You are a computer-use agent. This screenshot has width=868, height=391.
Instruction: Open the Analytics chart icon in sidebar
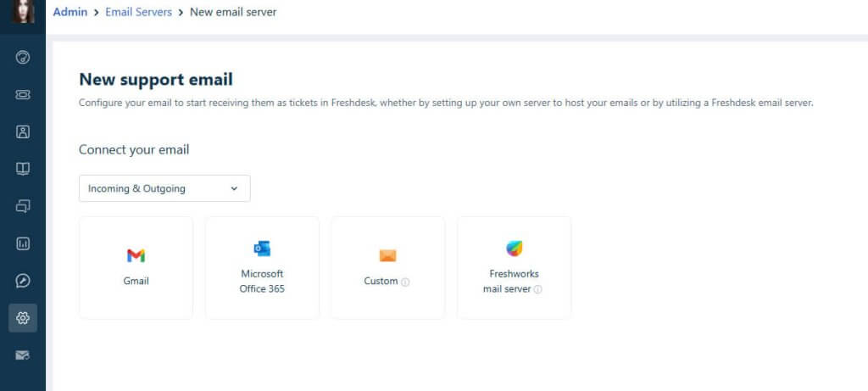pyautogui.click(x=23, y=243)
